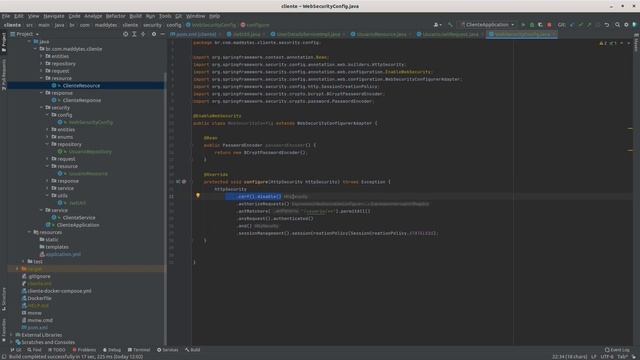This screenshot has height=360, width=640.
Task: Open the Refactor menu
Action: click(x=116, y=16)
